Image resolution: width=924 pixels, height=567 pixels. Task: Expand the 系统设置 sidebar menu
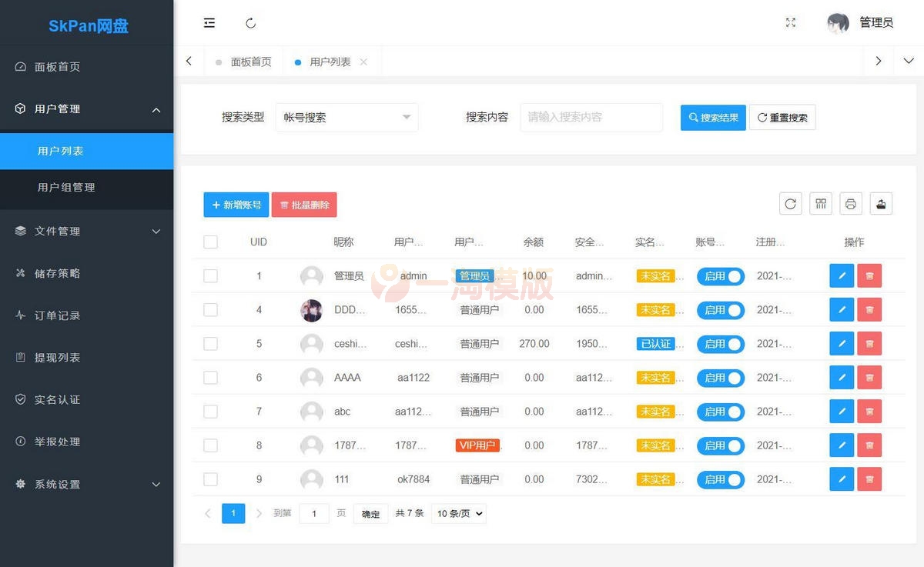(x=86, y=485)
